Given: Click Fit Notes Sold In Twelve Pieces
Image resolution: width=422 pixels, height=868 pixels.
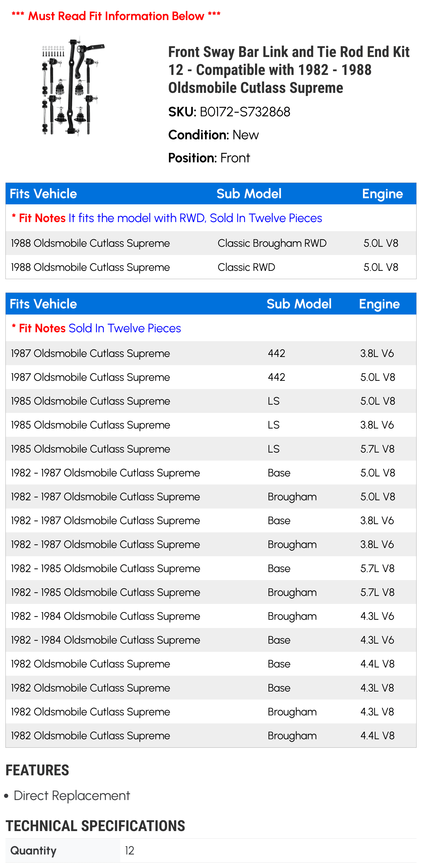Looking at the screenshot, I should pos(96,328).
